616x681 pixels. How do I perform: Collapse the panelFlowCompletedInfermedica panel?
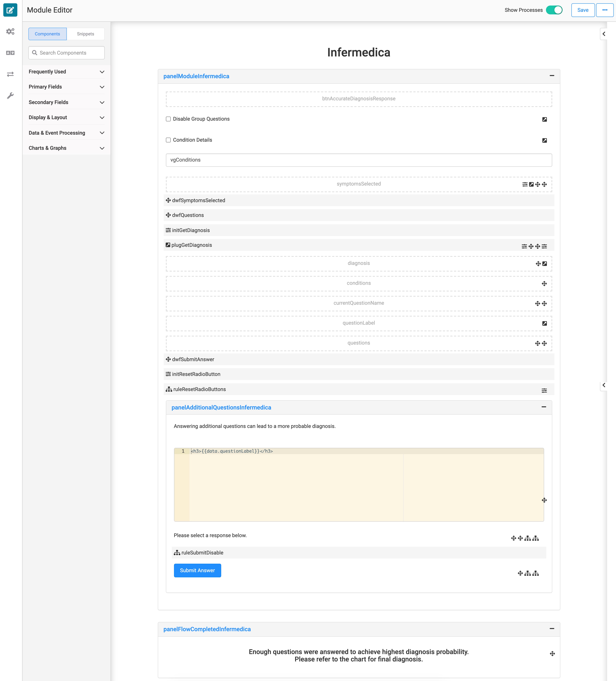point(552,628)
